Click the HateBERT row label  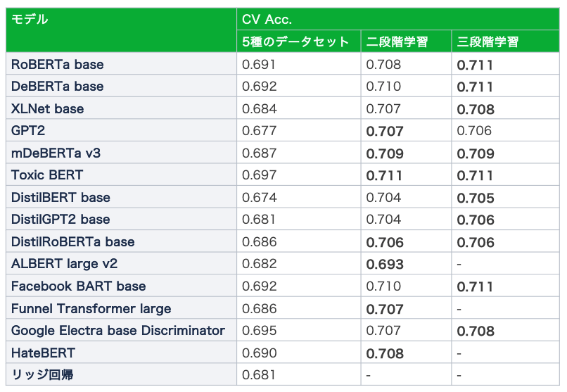click(x=43, y=353)
